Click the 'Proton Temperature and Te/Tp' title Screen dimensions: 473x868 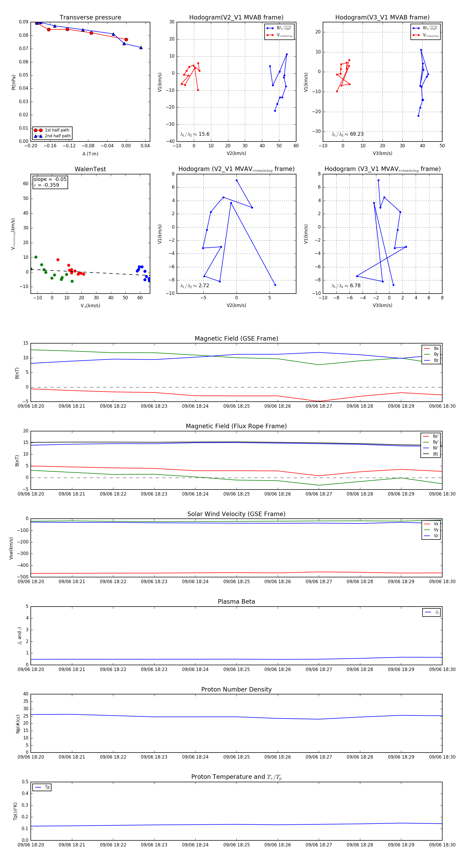coord(236,777)
